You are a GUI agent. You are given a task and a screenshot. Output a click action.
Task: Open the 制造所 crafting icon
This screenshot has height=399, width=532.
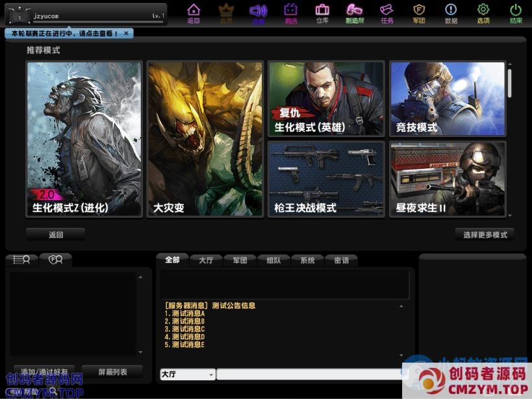[354, 13]
